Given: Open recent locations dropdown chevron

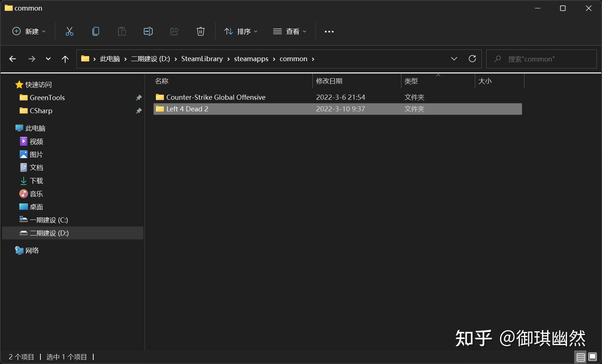Looking at the screenshot, I should (x=48, y=59).
